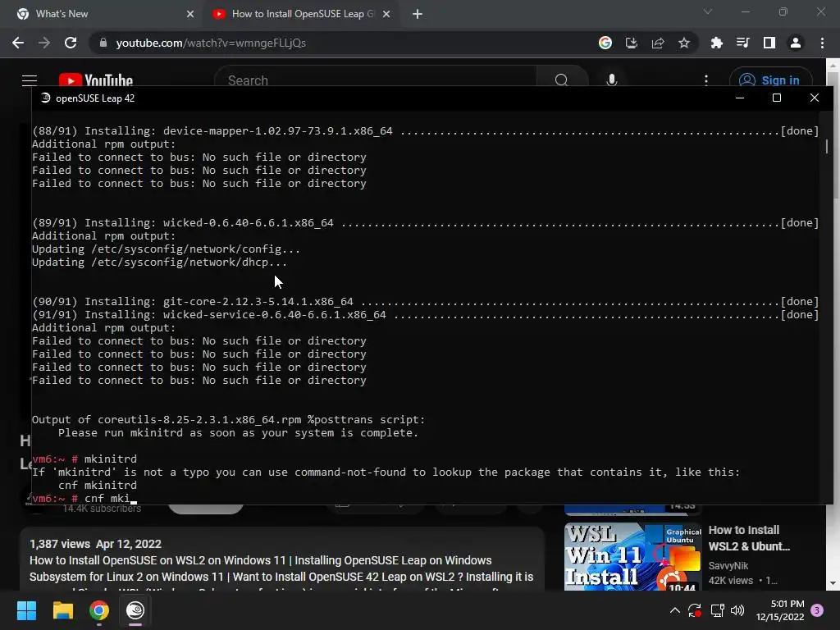The width and height of the screenshot is (840, 630).
Task: Open the Windows Start menu
Action: [26, 610]
